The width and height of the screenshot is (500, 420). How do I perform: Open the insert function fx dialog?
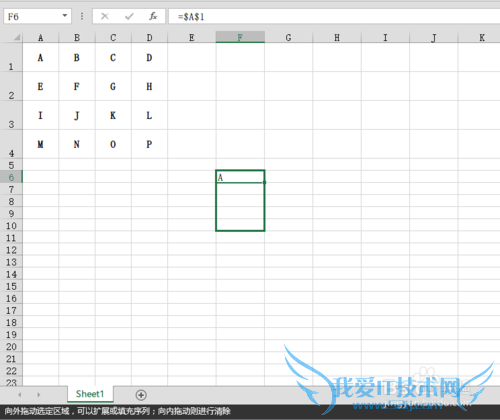click(x=153, y=16)
